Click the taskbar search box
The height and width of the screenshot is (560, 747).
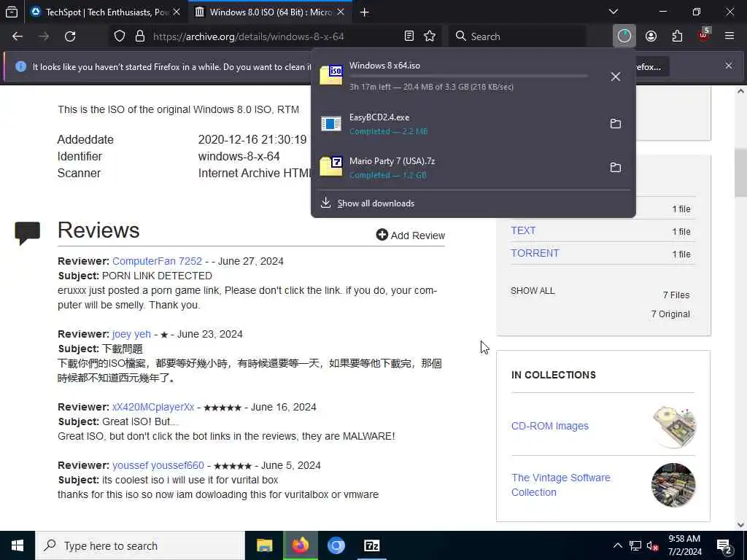pos(140,545)
